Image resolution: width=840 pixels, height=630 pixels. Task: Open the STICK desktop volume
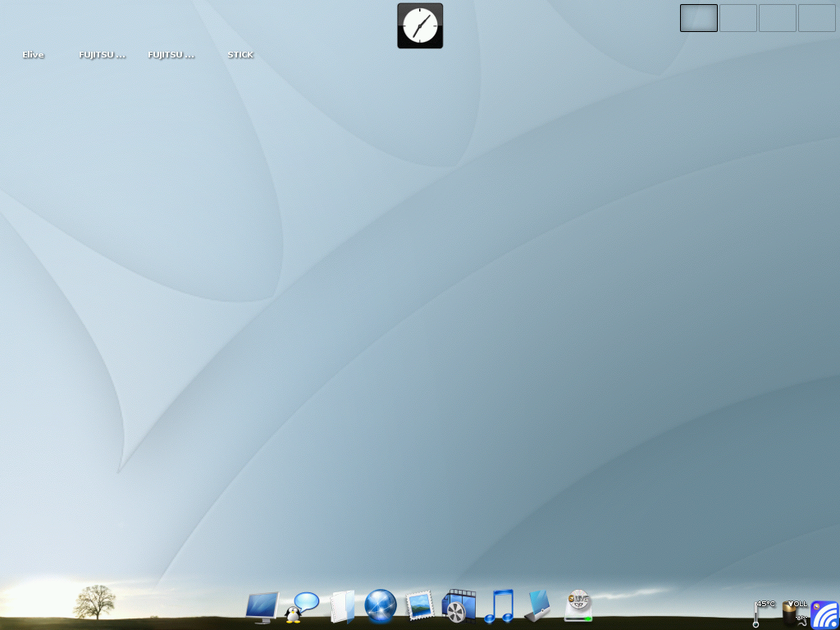click(x=240, y=55)
